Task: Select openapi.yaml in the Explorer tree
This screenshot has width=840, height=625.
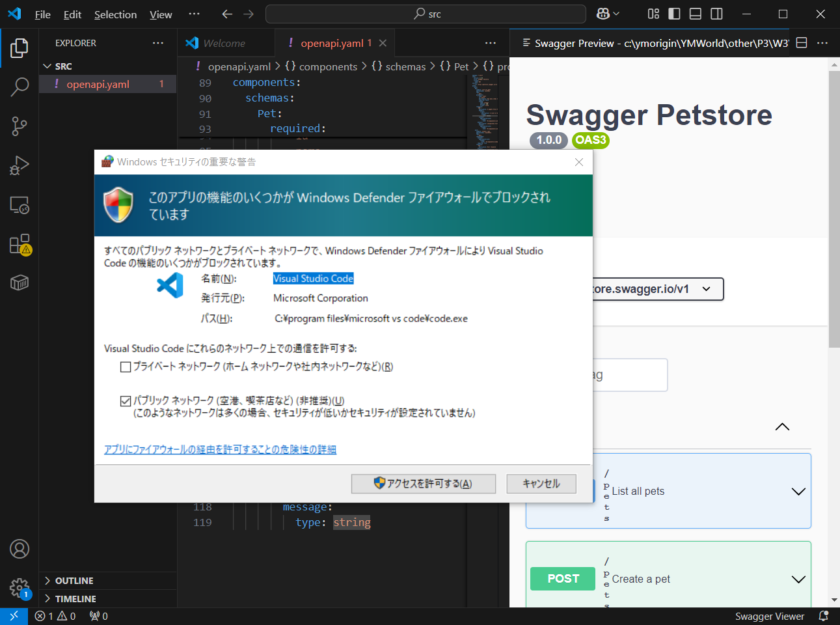Action: click(x=98, y=84)
